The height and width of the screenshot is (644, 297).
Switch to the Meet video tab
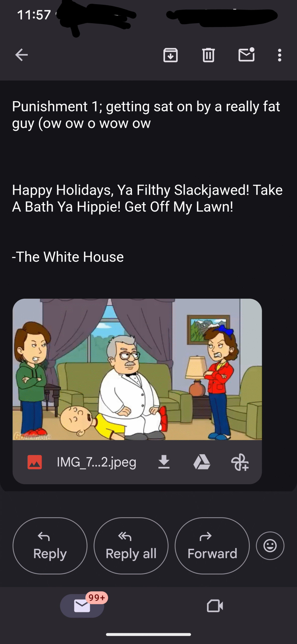(215, 606)
